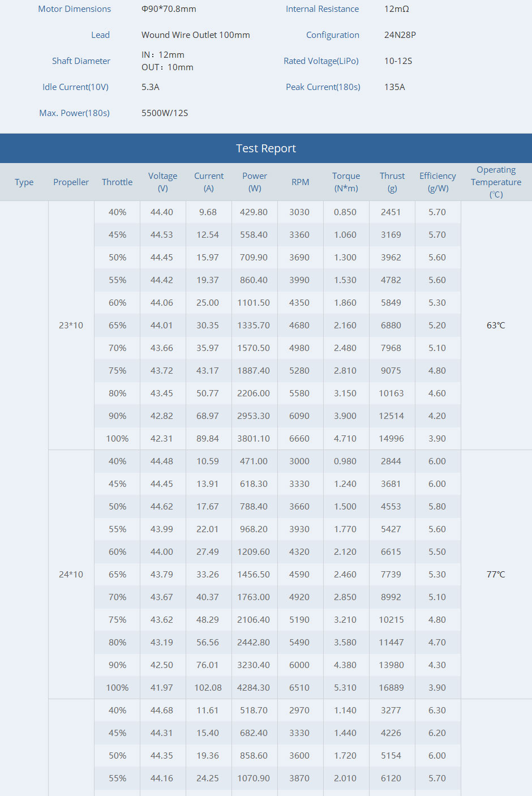Select the "Peak Current(180s)" label
Screen dimensions: 532x796
click(323, 87)
